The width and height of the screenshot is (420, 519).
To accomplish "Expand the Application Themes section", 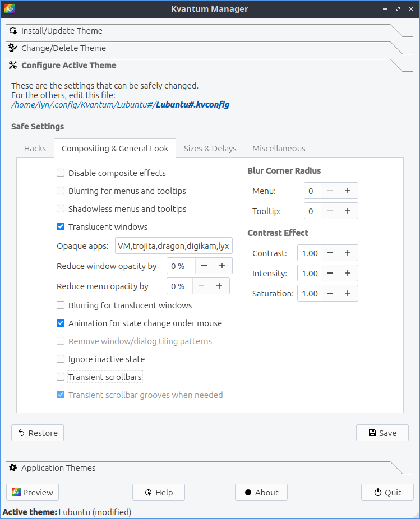I will (58, 468).
